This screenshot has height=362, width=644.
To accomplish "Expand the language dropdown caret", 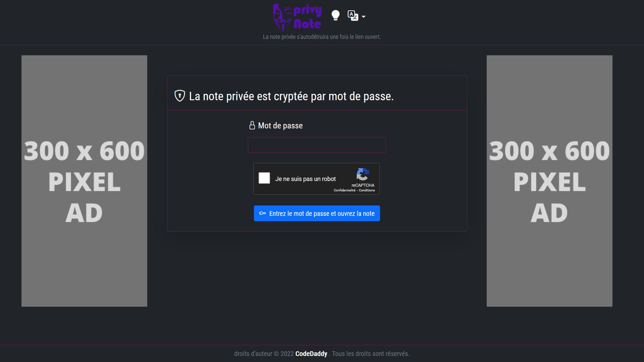I will pos(364,16).
